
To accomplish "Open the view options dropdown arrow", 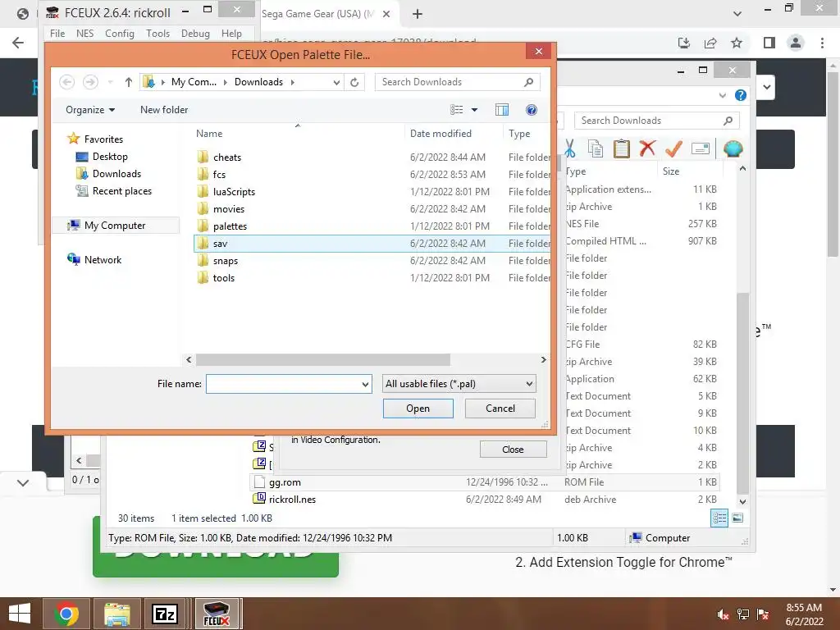I will coord(474,110).
